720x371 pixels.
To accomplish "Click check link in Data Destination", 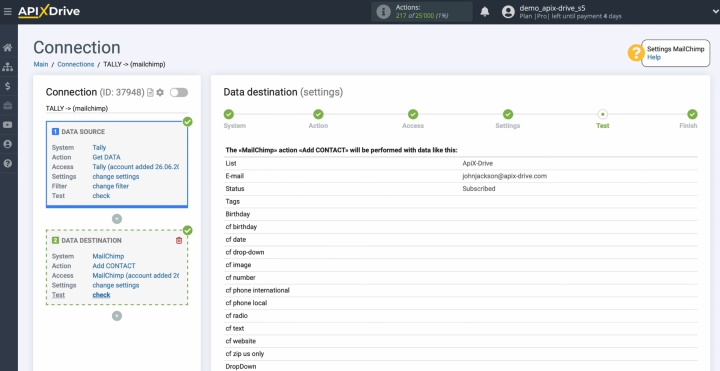I will 101,295.
